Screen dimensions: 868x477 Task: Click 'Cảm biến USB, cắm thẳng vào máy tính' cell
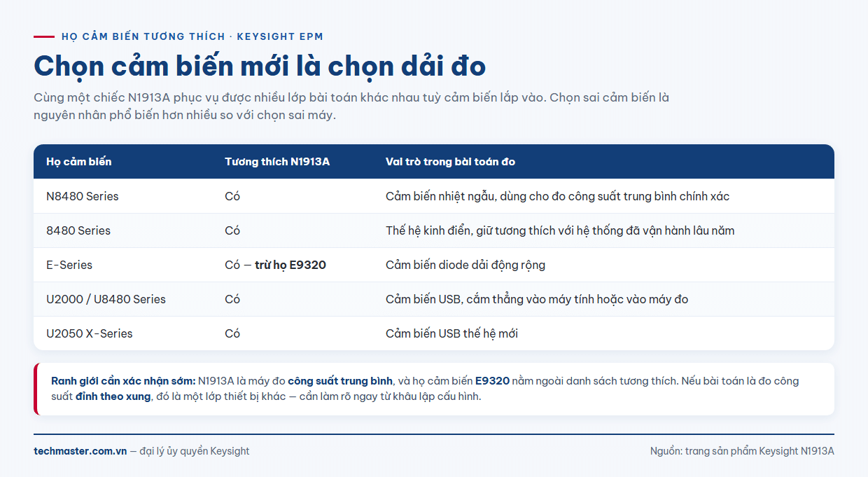[537, 299]
